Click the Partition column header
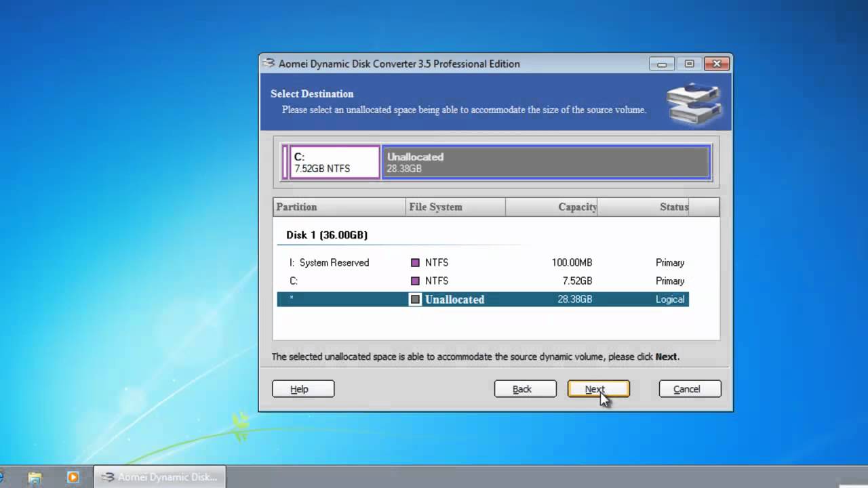This screenshot has height=488, width=868. point(339,207)
